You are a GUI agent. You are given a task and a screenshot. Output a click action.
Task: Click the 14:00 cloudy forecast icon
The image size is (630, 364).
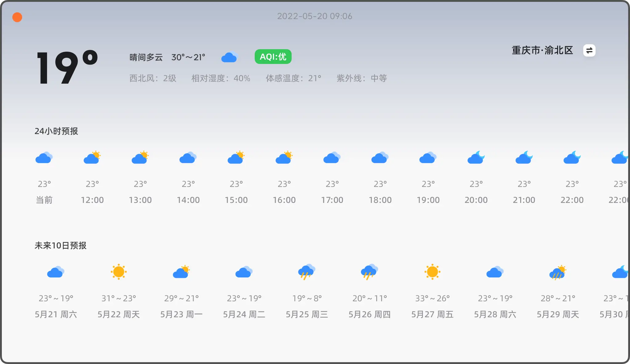tap(188, 158)
